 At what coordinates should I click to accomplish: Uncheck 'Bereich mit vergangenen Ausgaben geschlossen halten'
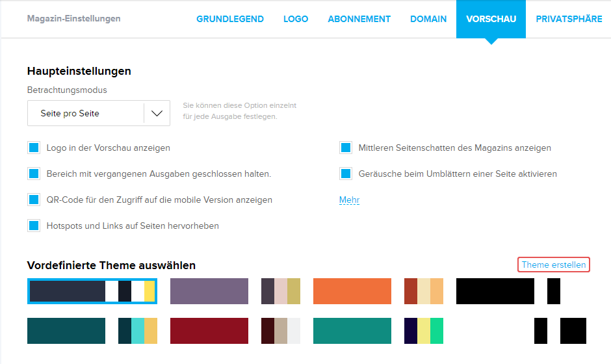pos(34,174)
